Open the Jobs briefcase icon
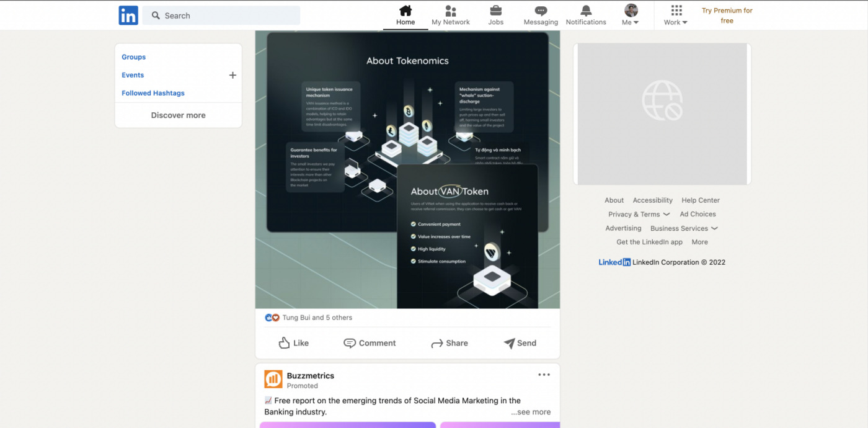The width and height of the screenshot is (868, 428). [x=496, y=11]
